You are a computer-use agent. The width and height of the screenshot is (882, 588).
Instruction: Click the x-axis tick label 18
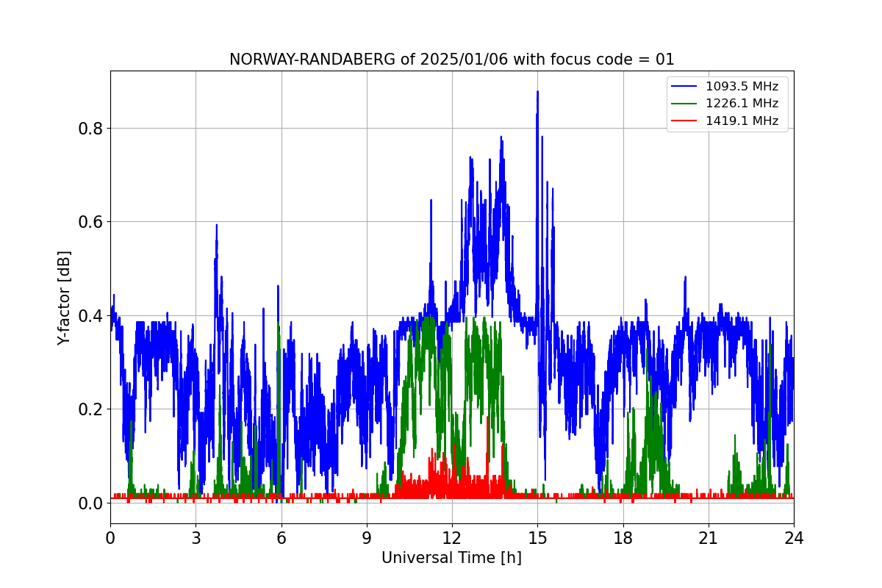623,538
